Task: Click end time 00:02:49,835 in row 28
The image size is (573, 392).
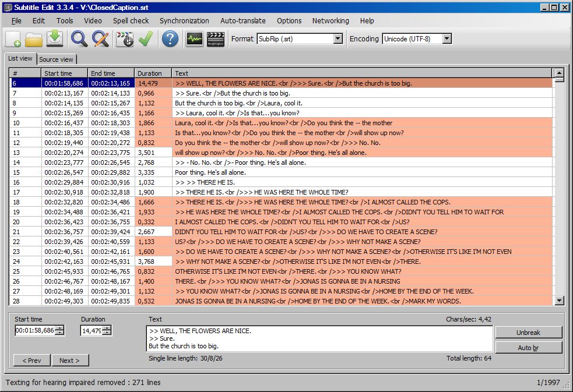Action: [111, 301]
